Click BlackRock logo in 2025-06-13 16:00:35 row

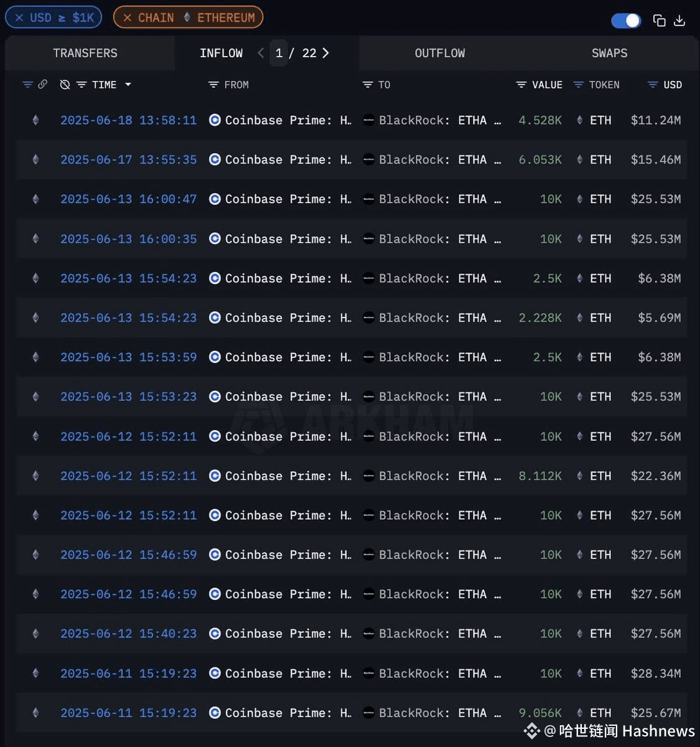pos(368,238)
